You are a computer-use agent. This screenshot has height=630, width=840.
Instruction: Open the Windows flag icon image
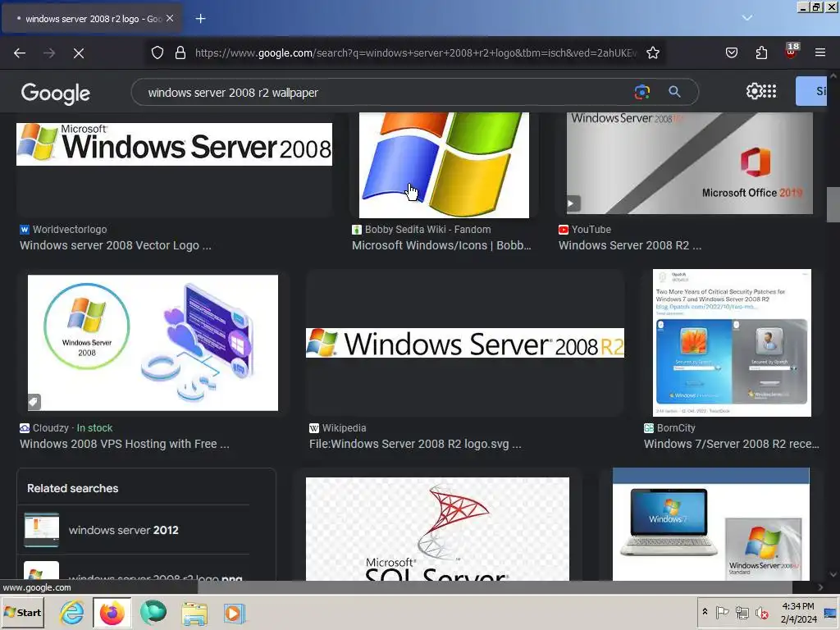444,165
